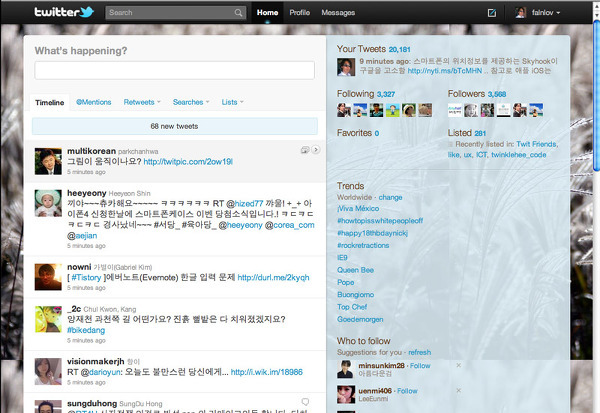Switch to the @Mentions tab
600x413 pixels.
pyautogui.click(x=94, y=102)
